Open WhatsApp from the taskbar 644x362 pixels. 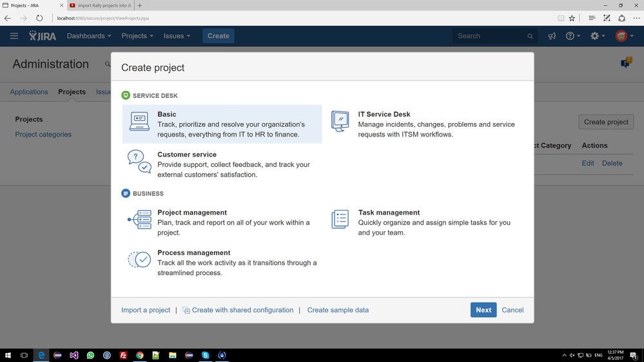coord(90,356)
